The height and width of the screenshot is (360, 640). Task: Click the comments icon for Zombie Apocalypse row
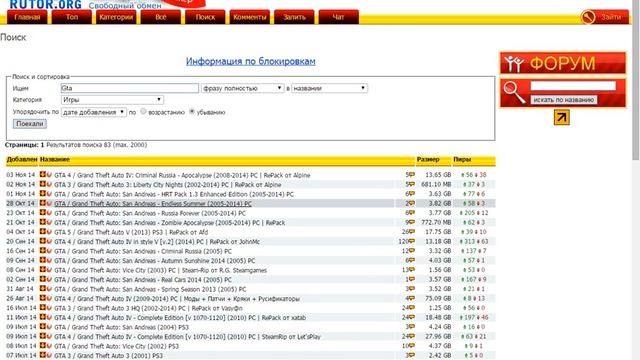412,222
